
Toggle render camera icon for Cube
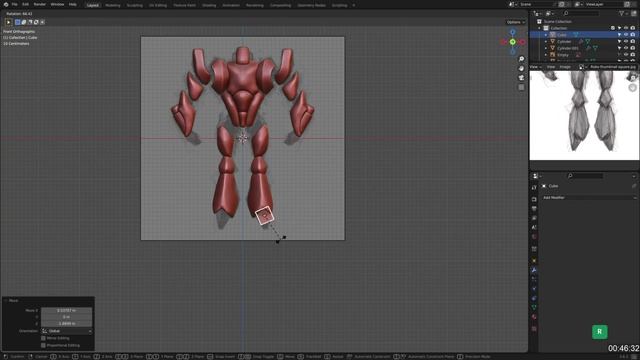click(x=633, y=35)
